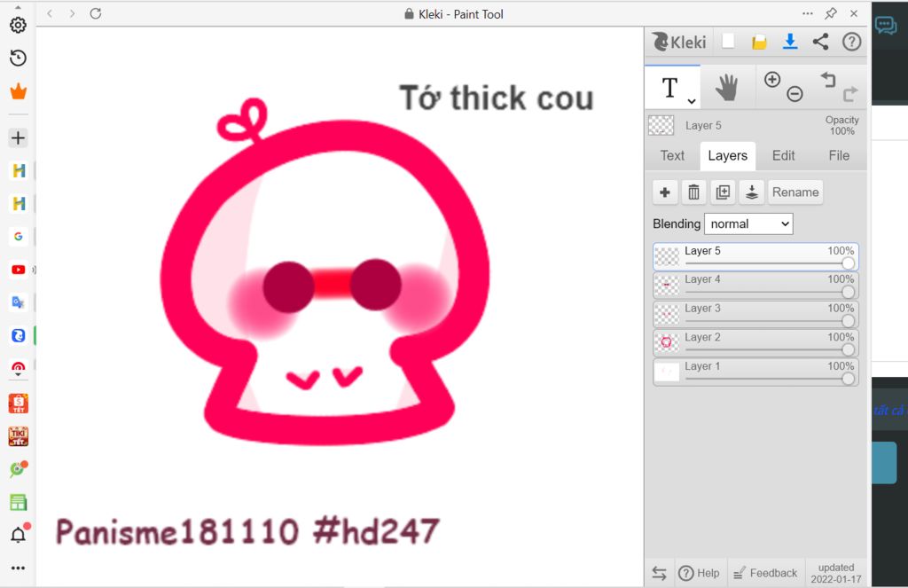Viewport: 908px width, 588px height.
Task: Click Layer 3 opacity slider handle
Action: pos(849,321)
